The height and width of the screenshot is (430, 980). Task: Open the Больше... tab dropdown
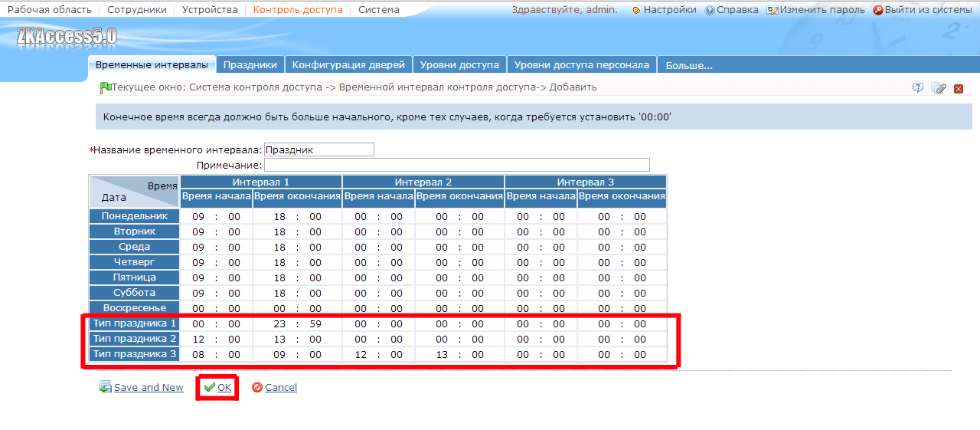point(689,65)
